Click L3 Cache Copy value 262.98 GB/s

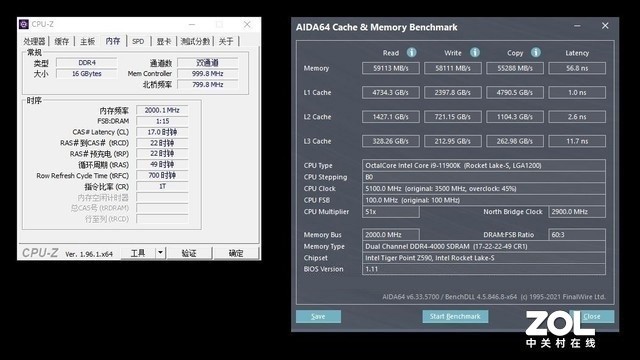(515, 141)
